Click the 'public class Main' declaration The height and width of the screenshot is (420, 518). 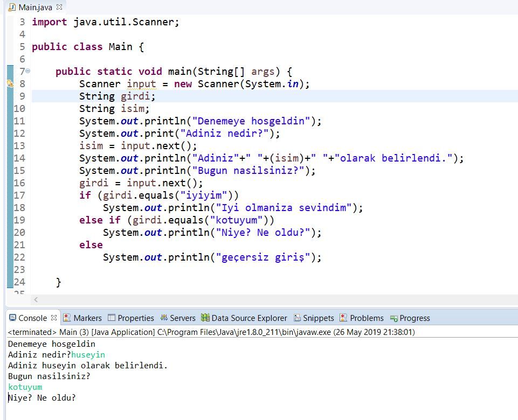[88, 47]
